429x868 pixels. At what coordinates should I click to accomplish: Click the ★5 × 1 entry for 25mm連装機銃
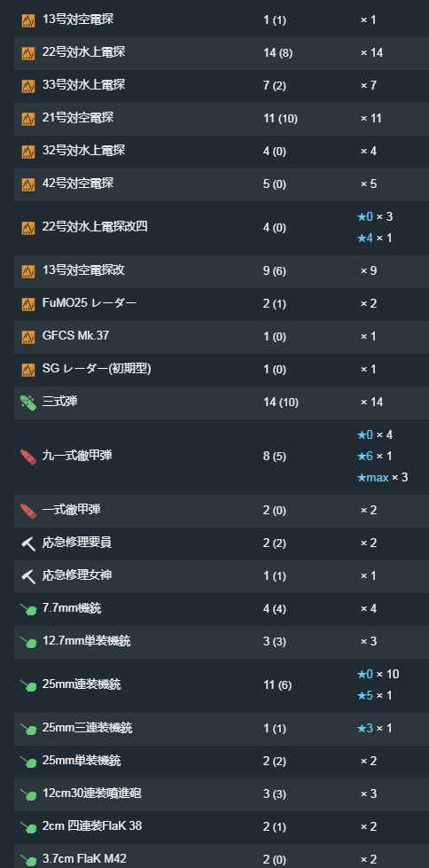(375, 695)
